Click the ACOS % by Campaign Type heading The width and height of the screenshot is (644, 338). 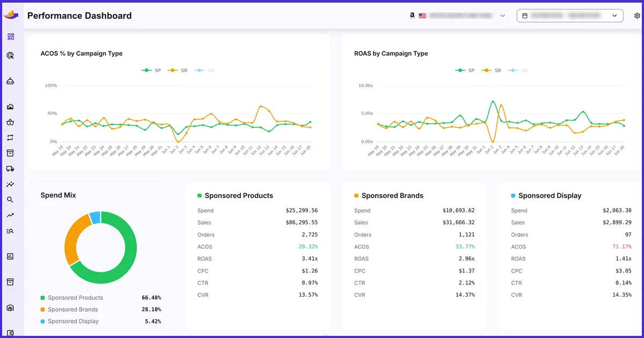[x=82, y=54]
